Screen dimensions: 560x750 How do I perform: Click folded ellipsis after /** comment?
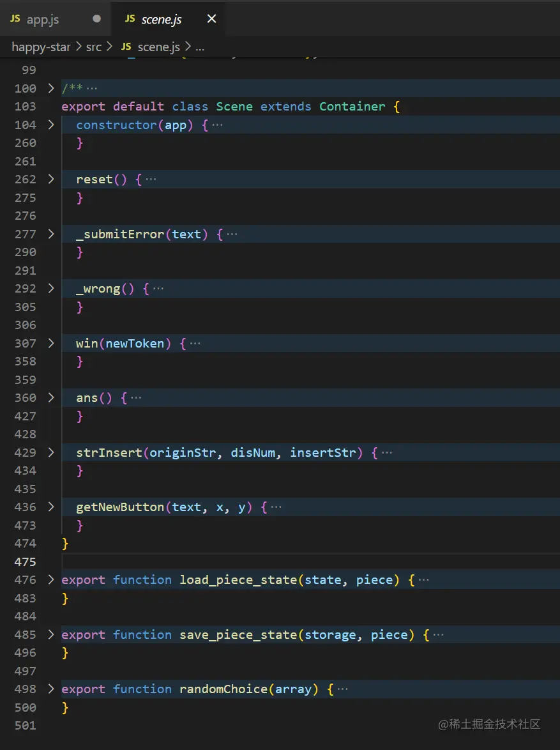click(92, 89)
